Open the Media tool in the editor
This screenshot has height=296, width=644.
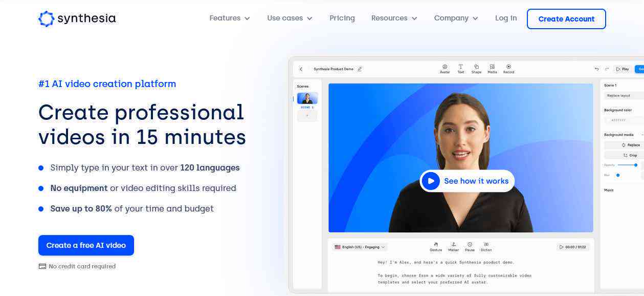(492, 69)
